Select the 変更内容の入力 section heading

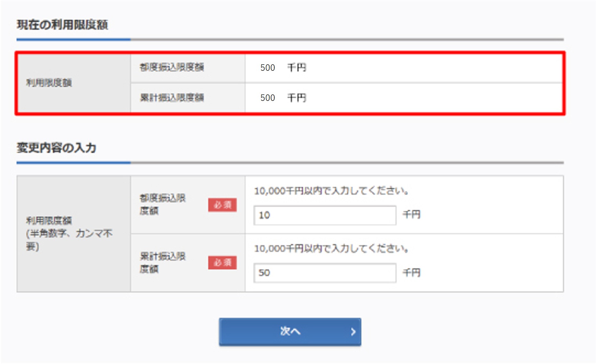[x=56, y=148]
